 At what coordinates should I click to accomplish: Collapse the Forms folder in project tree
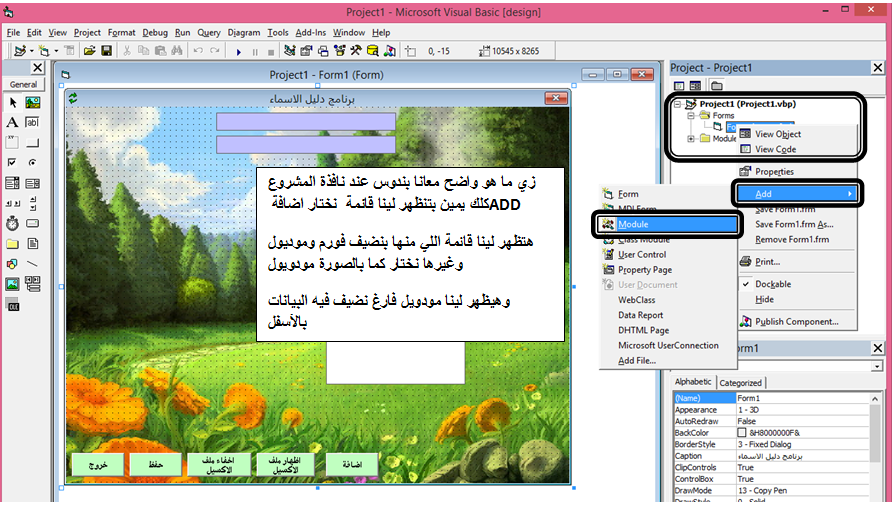click(691, 116)
